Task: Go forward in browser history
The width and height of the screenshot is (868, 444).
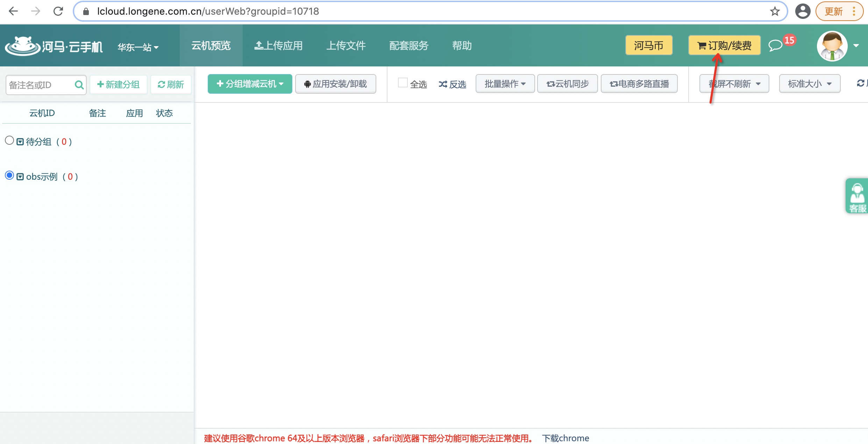Action: click(35, 11)
